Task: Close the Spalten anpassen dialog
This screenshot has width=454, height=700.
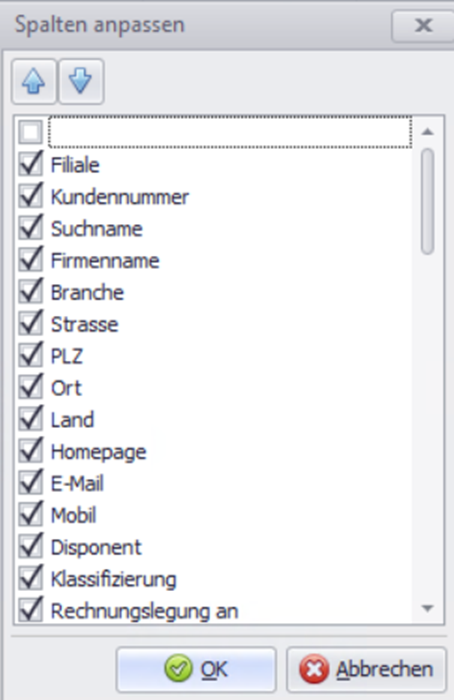Action: (x=423, y=25)
